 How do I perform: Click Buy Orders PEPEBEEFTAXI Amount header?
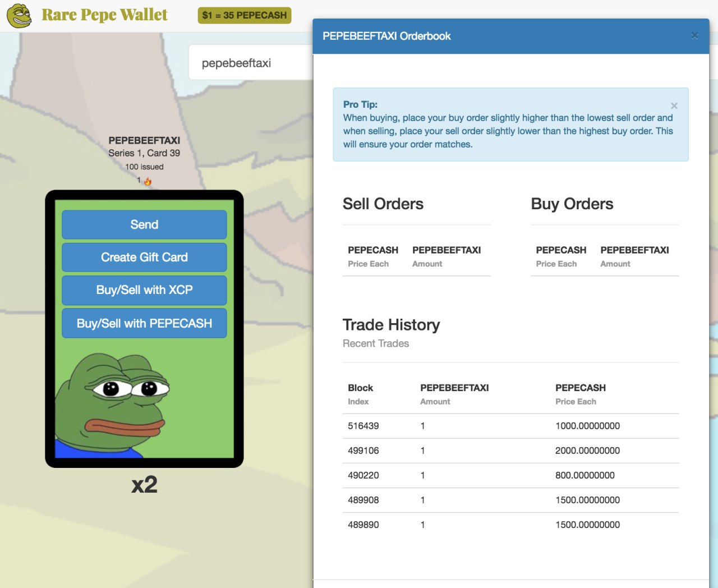[x=634, y=256]
